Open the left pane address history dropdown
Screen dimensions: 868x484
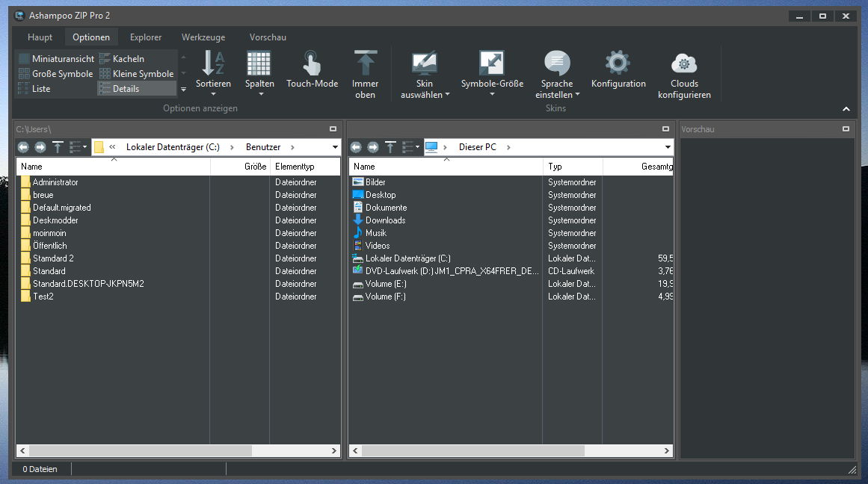click(335, 147)
